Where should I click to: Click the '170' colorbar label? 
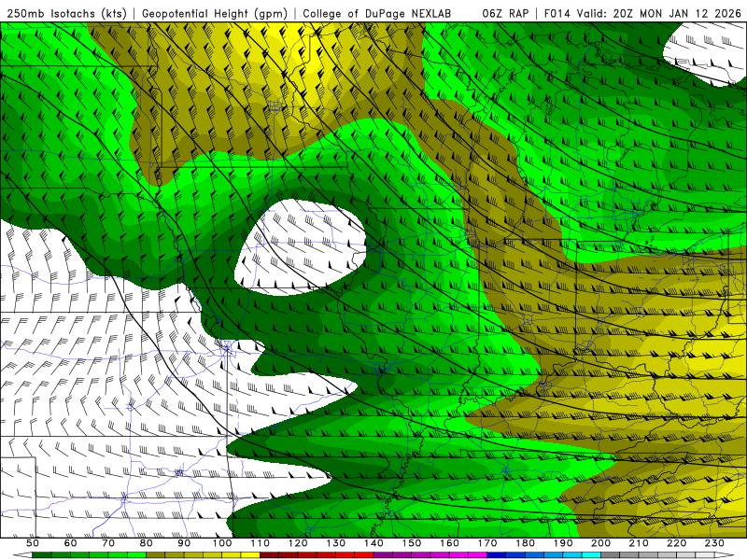(487, 543)
